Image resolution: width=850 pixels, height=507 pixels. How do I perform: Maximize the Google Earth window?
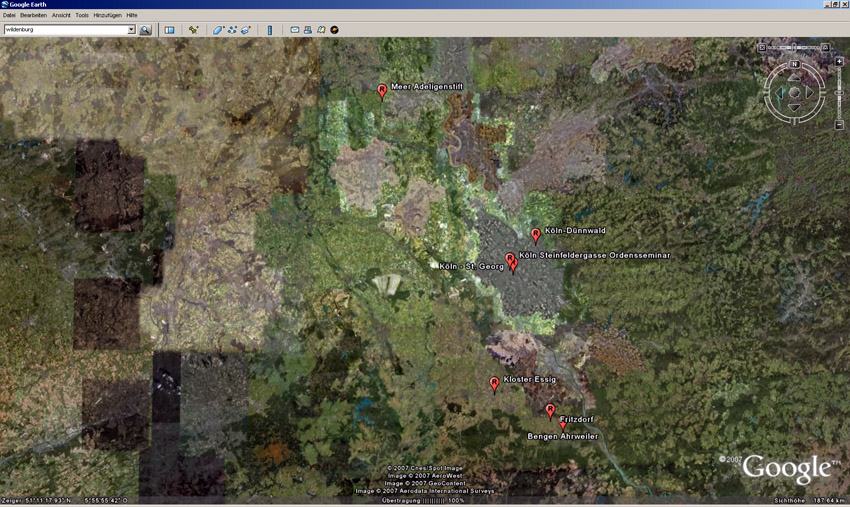pos(836,4)
